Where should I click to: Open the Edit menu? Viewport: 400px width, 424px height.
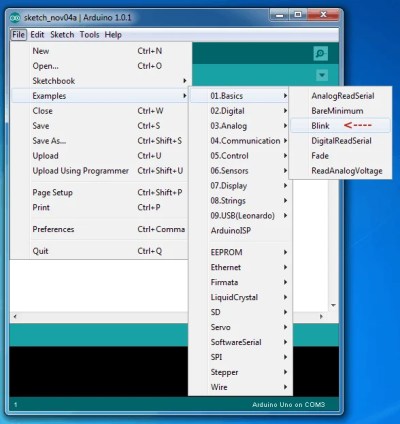click(x=37, y=35)
